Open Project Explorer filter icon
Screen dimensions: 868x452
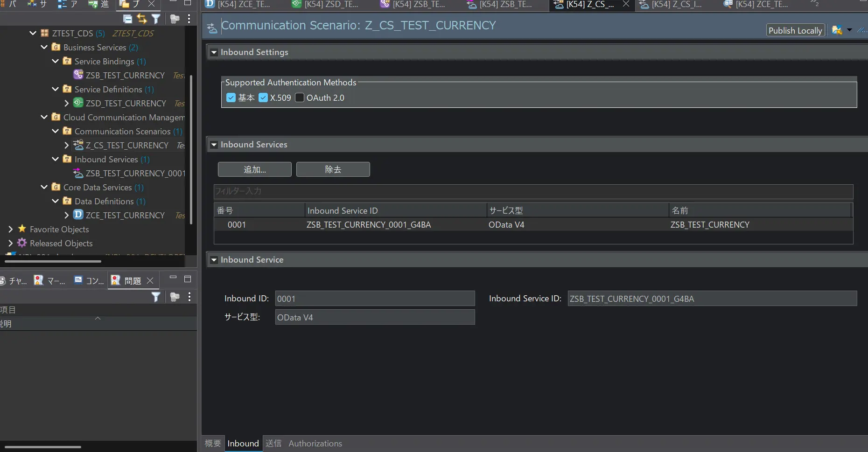coord(156,19)
